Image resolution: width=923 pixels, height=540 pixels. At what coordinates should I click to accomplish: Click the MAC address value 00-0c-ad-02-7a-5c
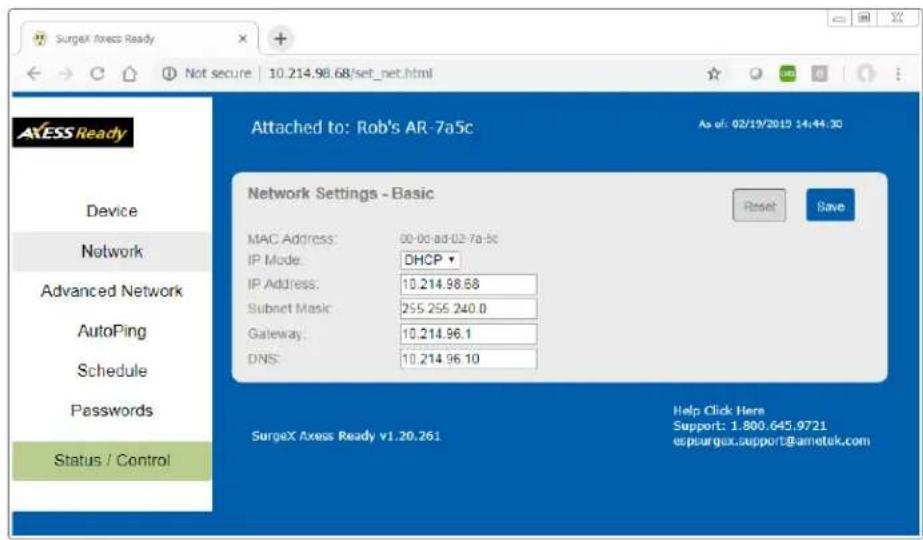449,238
